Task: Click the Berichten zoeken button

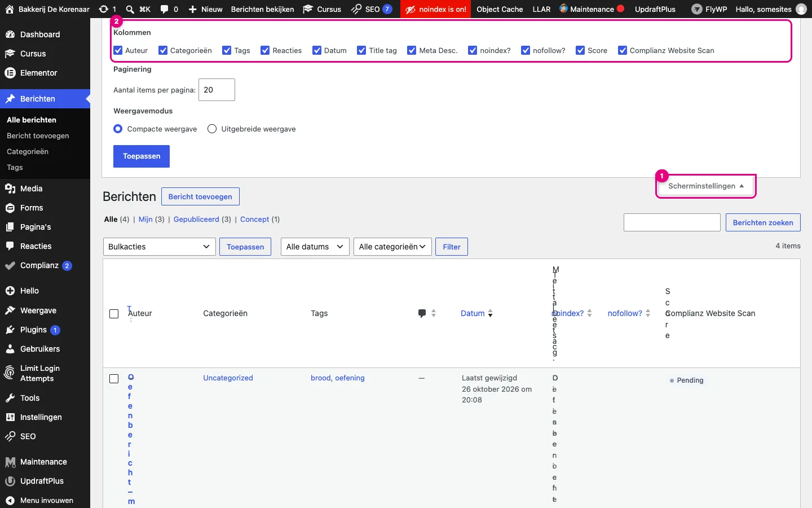Action: pos(763,222)
